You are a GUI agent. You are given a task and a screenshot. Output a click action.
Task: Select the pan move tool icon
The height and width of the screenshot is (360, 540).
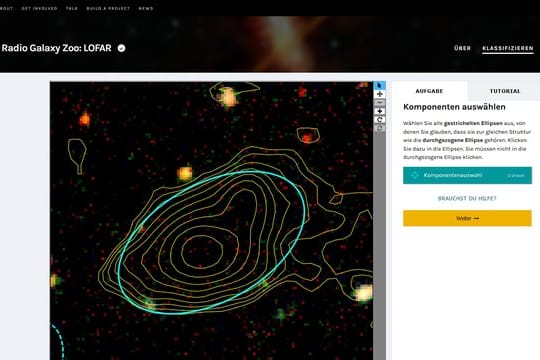[380, 111]
